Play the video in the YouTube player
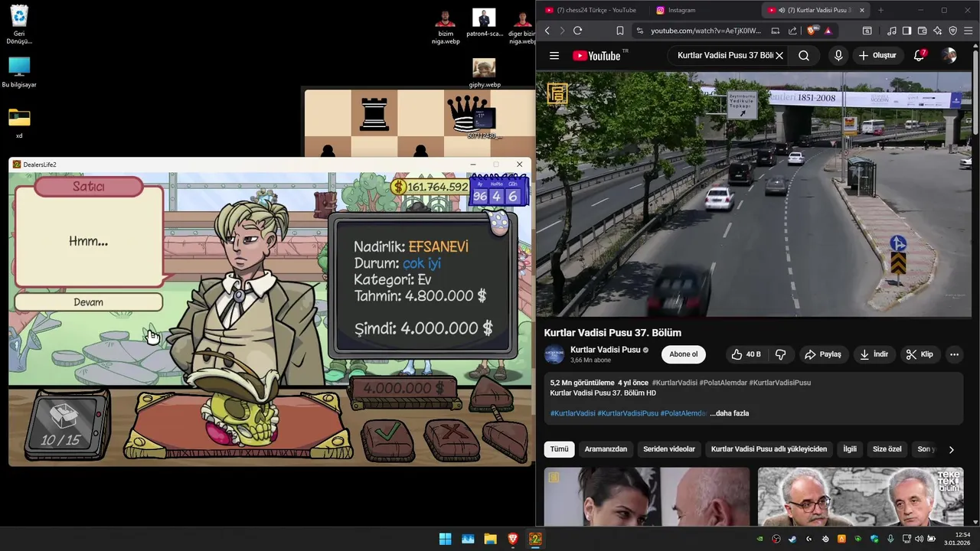Viewport: 980px width, 551px height. pos(754,194)
